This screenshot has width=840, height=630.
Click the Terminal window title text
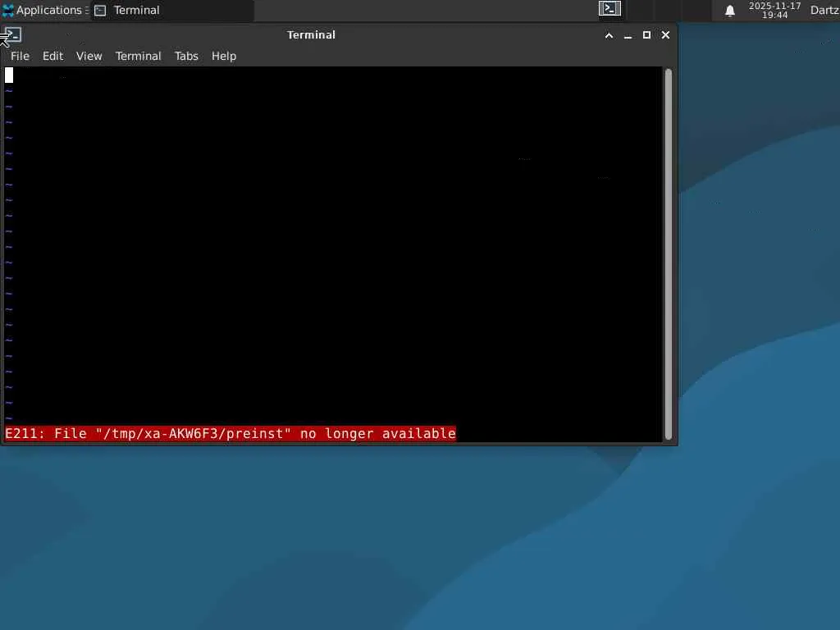tap(311, 34)
